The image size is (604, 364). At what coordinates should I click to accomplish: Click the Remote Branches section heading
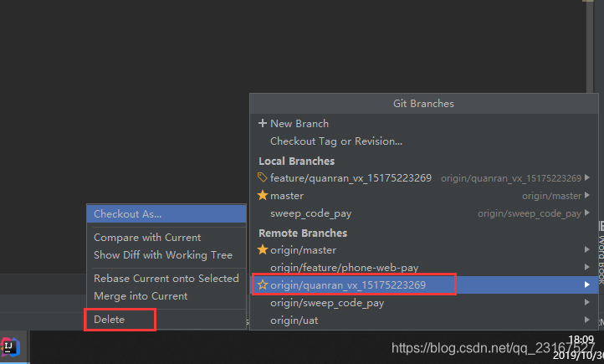point(303,233)
